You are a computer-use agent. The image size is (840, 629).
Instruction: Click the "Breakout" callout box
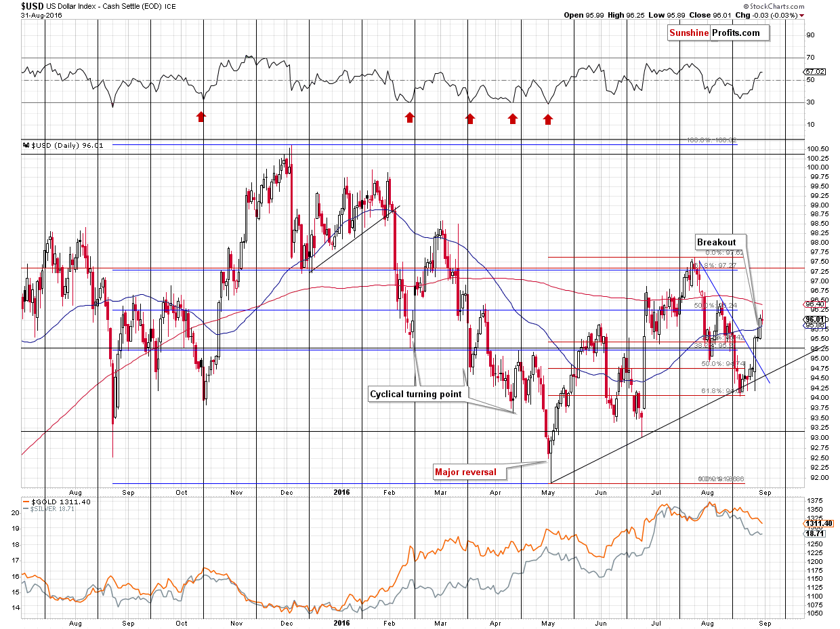click(x=721, y=242)
